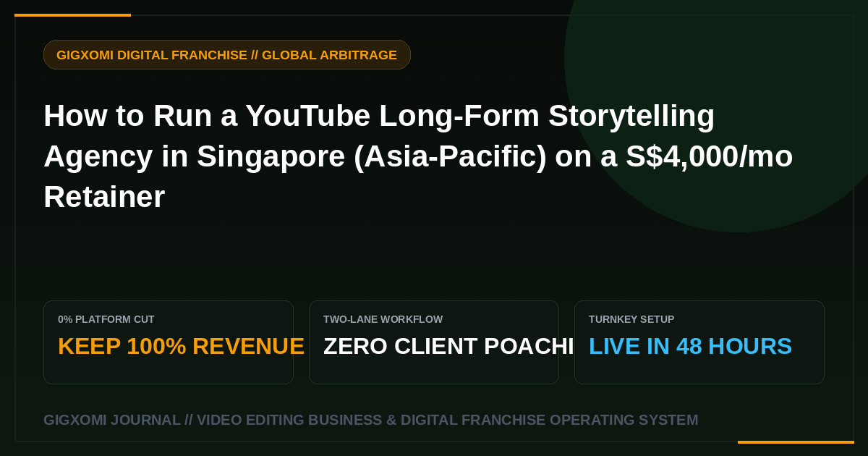
Task: Select the '0% PLATFORM CUT' label
Action: point(106,319)
